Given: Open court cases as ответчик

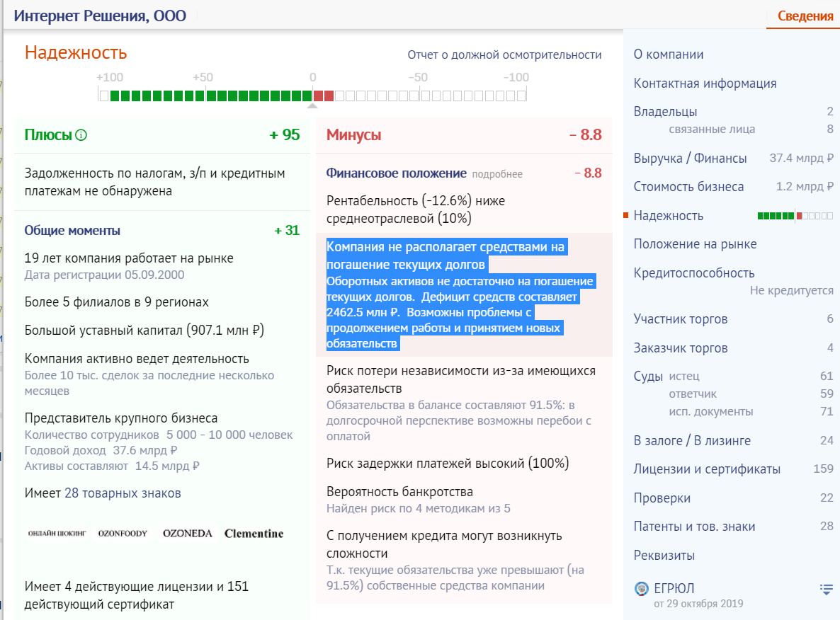Looking at the screenshot, I should tap(693, 394).
